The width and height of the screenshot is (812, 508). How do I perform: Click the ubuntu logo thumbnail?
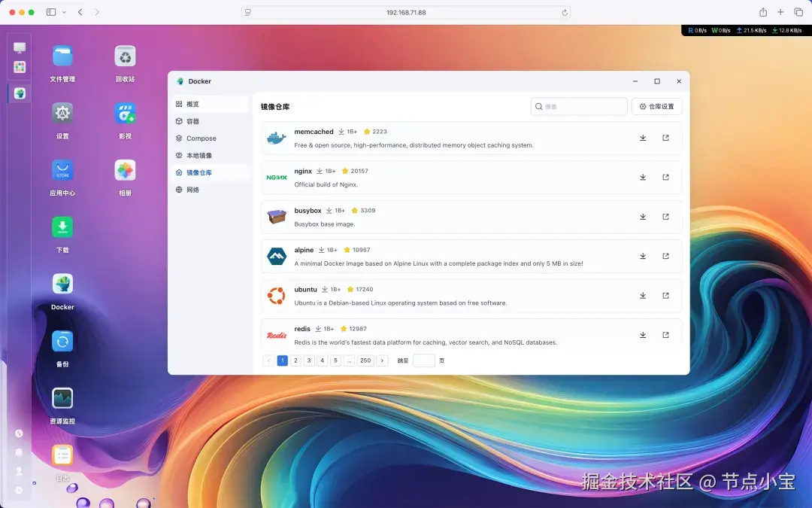[x=277, y=296]
